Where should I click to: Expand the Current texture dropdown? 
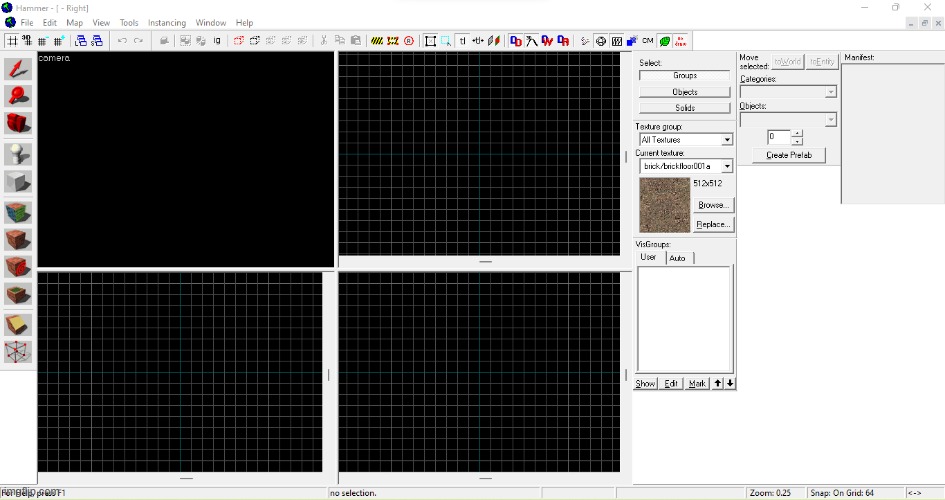click(x=727, y=166)
